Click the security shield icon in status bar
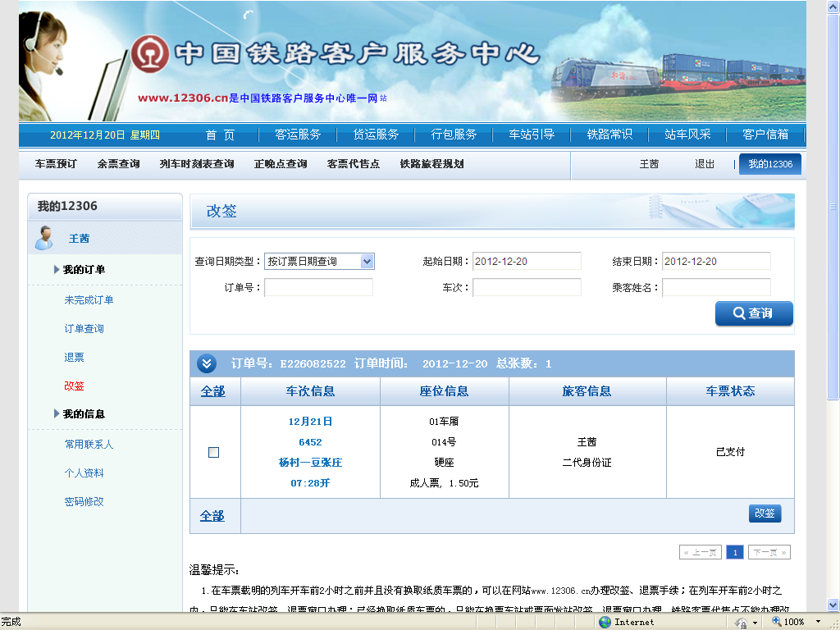This screenshot has height=630, width=840. [x=742, y=622]
